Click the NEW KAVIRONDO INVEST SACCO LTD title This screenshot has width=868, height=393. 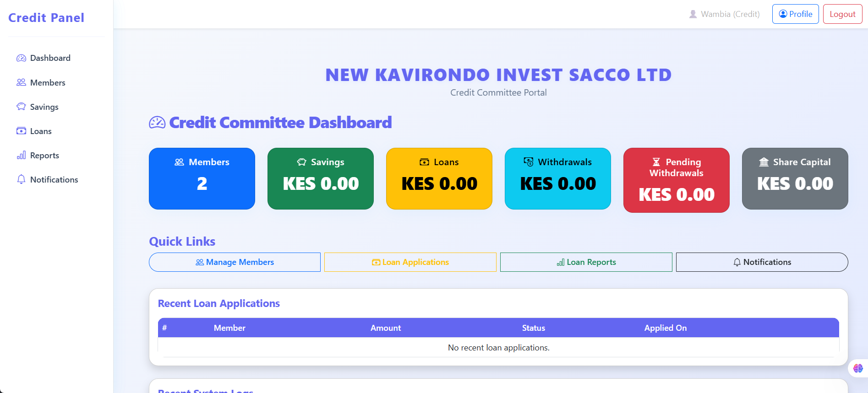pyautogui.click(x=498, y=75)
